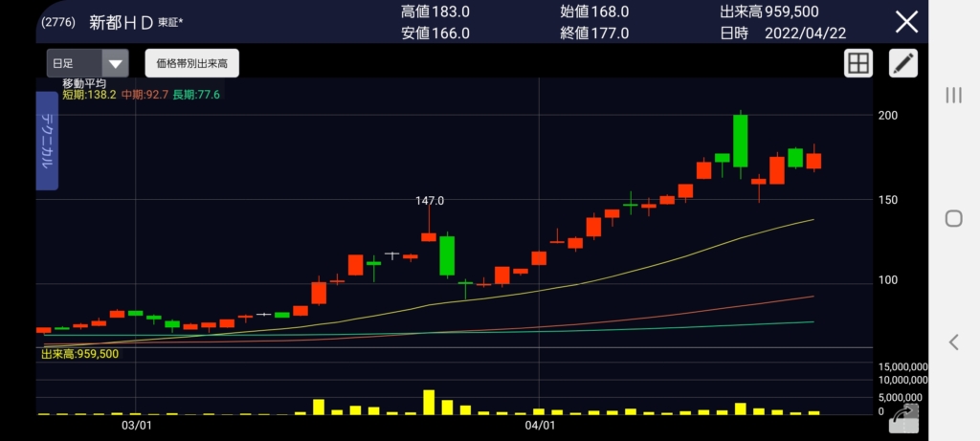Screen dimensions: 980x441
Task: Tap the share arrow icon at bottom right
Action: (903, 418)
